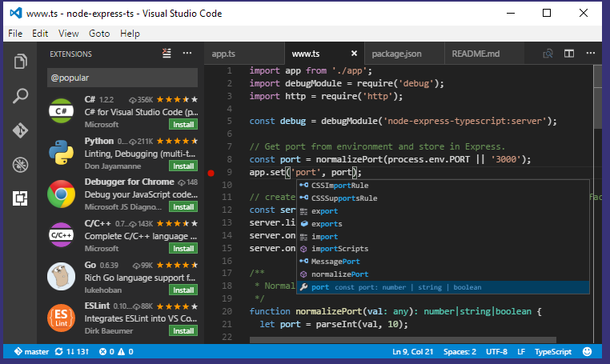Image resolution: width=610 pixels, height=364 pixels.
Task: Select the Extensions view icon
Action: [x=20, y=198]
